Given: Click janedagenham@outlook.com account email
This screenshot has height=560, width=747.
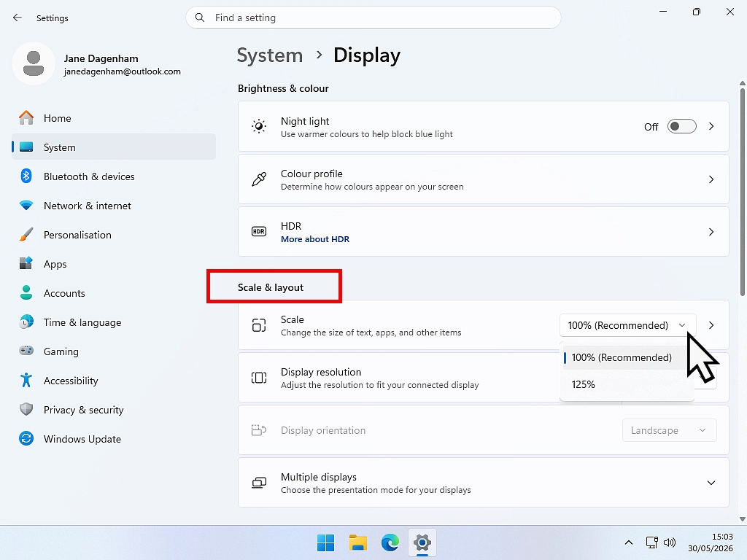Looking at the screenshot, I should pyautogui.click(x=123, y=71).
